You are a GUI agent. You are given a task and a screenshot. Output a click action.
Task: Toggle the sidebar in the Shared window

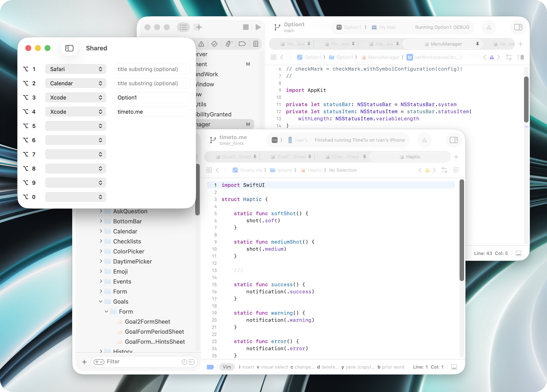69,48
